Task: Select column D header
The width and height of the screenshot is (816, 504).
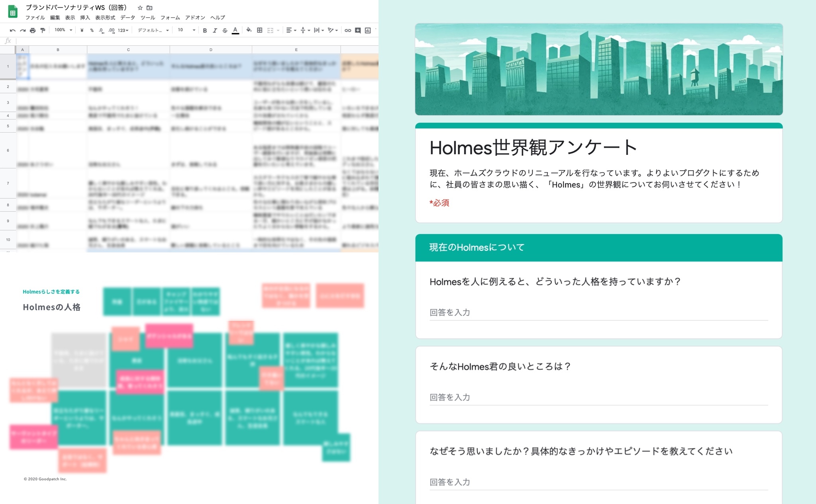Action: 211,50
